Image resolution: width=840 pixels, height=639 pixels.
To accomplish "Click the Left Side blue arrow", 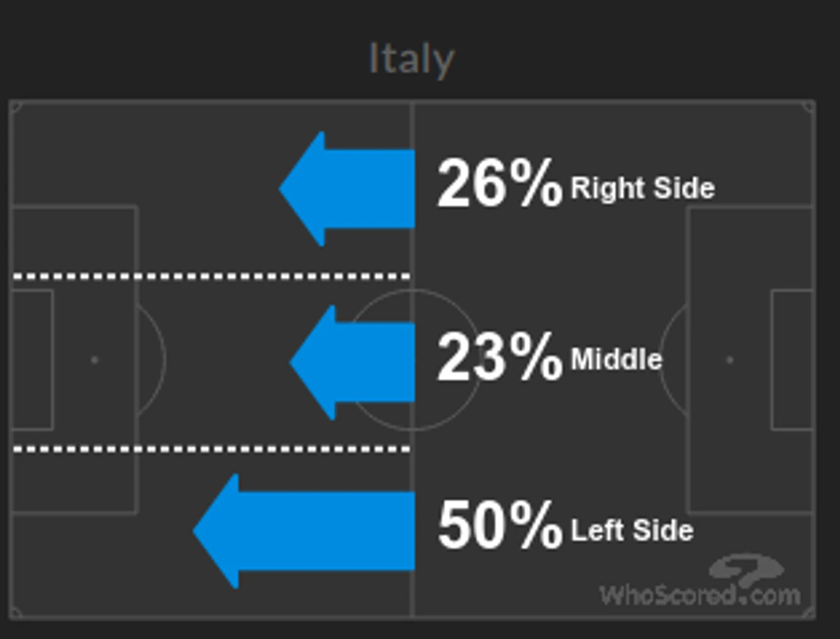I will click(304, 531).
